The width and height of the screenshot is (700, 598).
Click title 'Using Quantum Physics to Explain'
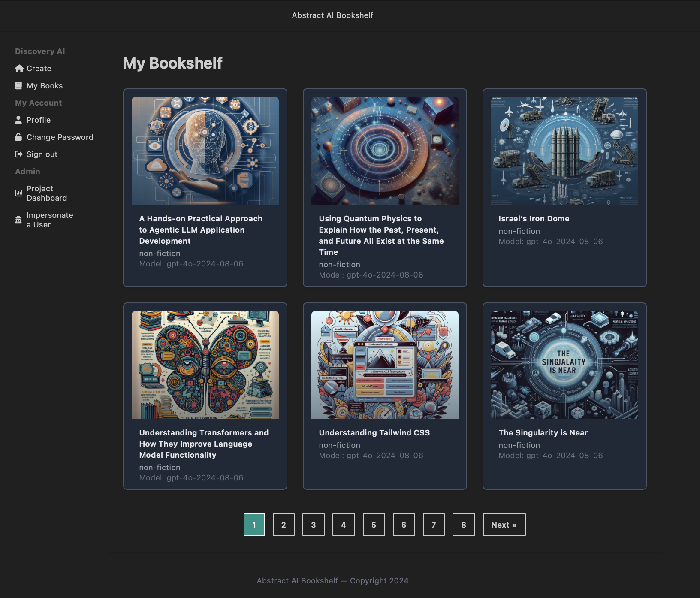381,236
